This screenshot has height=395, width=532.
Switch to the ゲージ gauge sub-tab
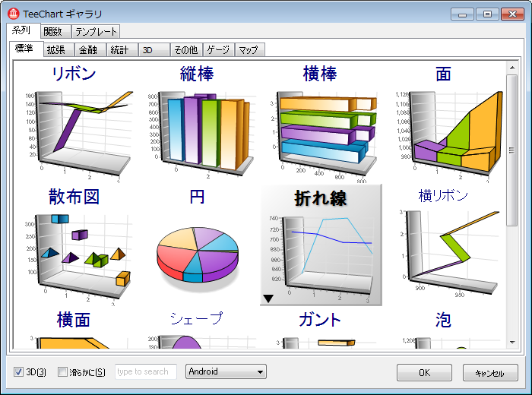pyautogui.click(x=219, y=50)
